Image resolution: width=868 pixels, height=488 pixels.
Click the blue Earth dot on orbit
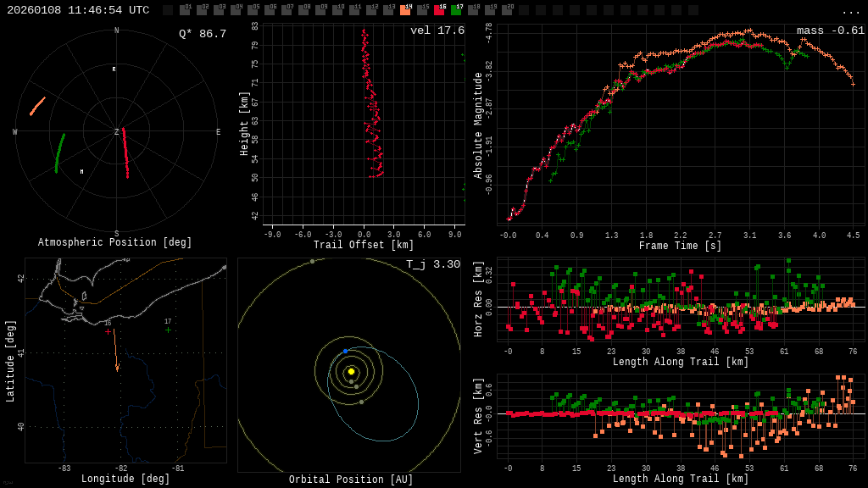coord(345,351)
